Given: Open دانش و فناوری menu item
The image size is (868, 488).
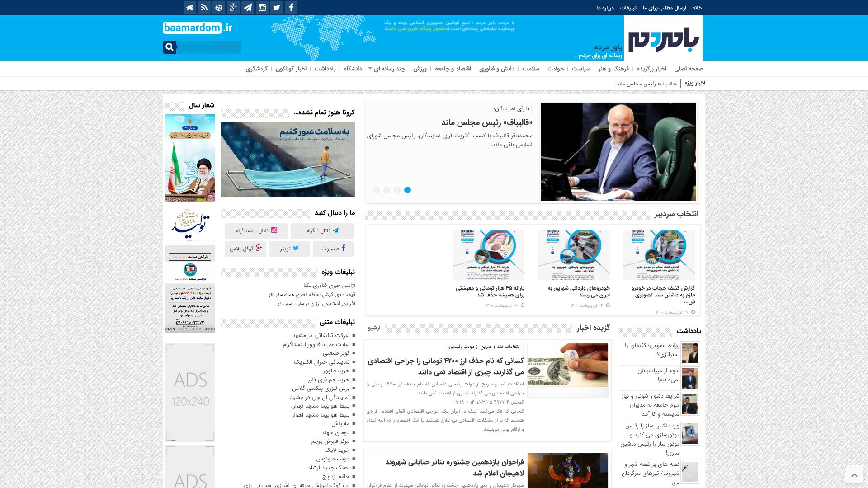Looking at the screenshot, I should 497,69.
